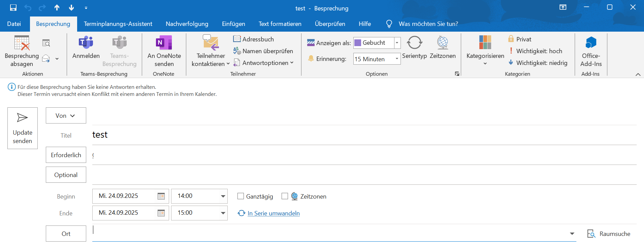Open the calendar preview icon in Aktionen

pos(46,43)
